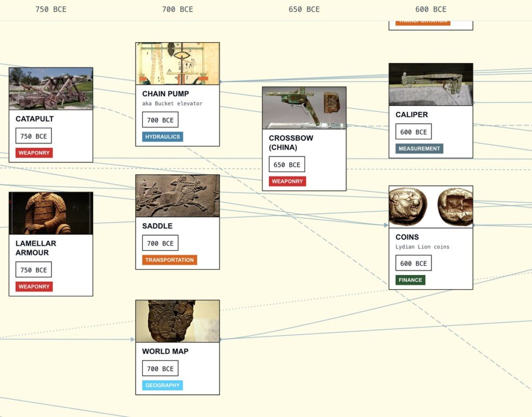Click the WEAPONRY tag on the Catapult card
532x417 pixels.
33,152
